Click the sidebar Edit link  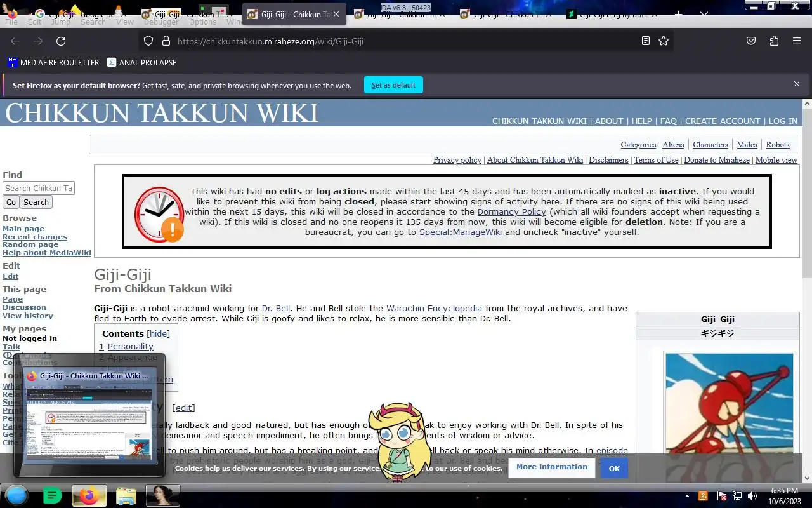pyautogui.click(x=10, y=276)
